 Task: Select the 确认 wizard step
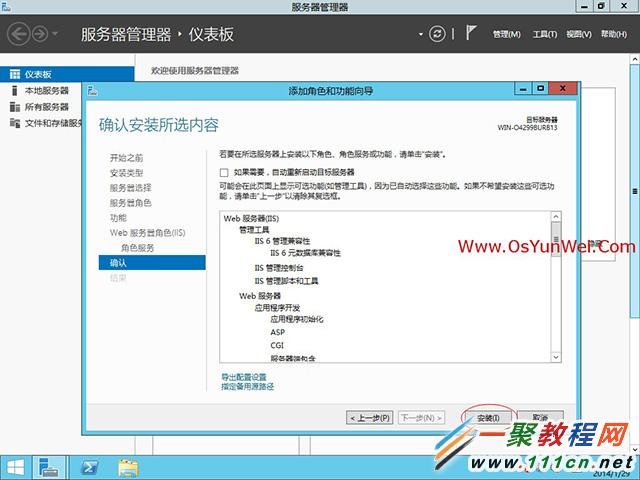(x=152, y=263)
